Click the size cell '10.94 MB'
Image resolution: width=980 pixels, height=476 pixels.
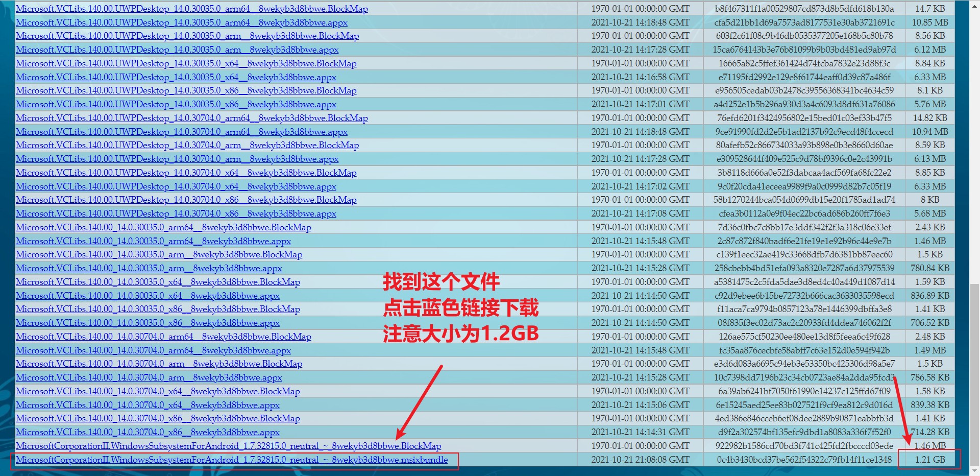pos(930,132)
